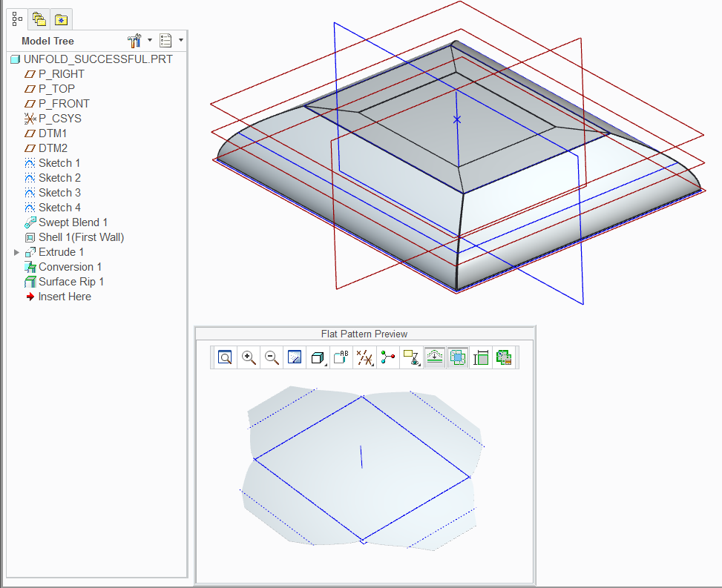Switch to the Favorites tab
Viewport: 722px width, 588px height.
61,19
